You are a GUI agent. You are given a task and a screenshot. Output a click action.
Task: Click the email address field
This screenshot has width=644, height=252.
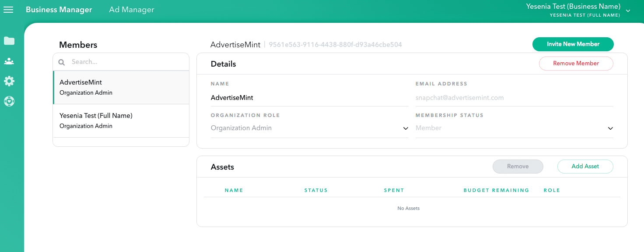click(x=514, y=98)
